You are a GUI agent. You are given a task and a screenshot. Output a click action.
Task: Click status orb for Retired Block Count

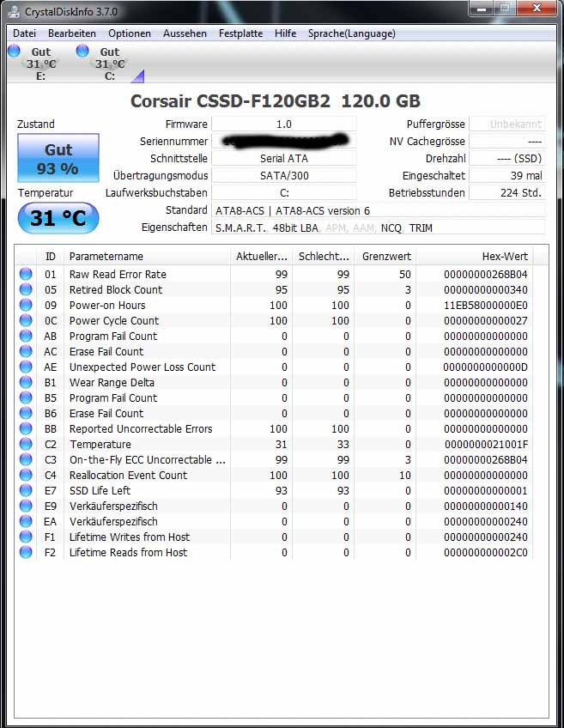(26, 289)
